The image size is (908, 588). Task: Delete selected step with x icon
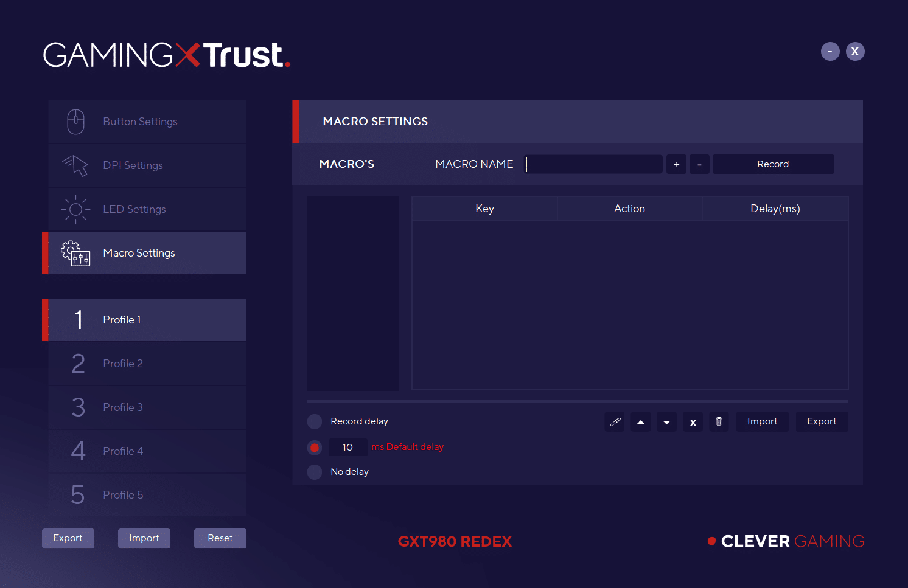click(693, 421)
